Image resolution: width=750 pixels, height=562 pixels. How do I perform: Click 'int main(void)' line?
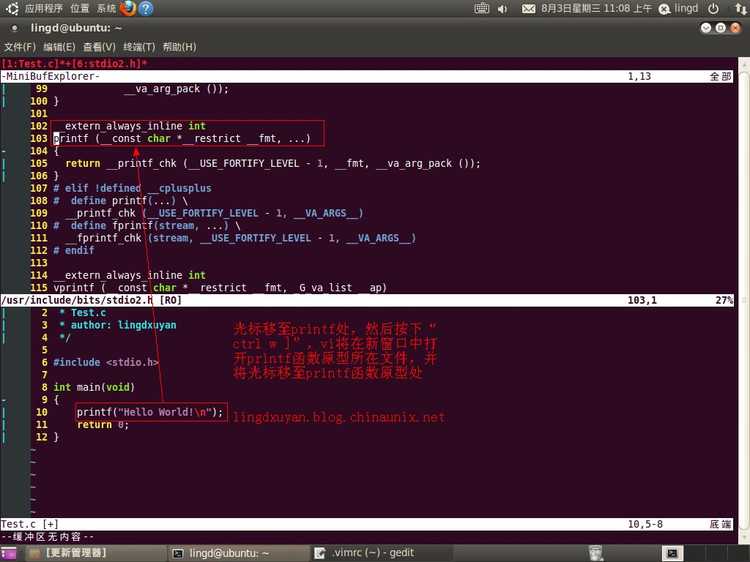[x=94, y=387]
